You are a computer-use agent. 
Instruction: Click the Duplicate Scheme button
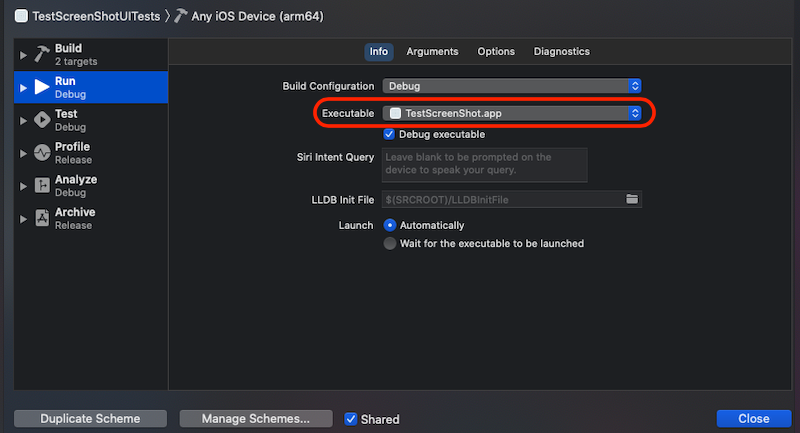click(x=90, y=419)
